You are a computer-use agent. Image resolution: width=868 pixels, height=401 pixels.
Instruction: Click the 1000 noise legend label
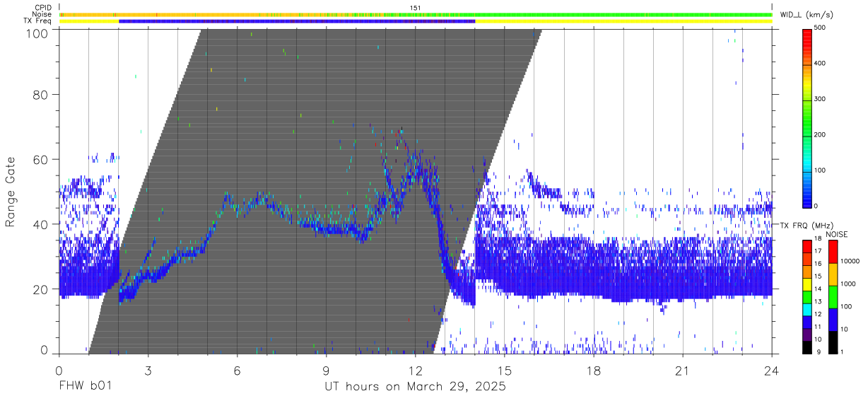pos(848,284)
